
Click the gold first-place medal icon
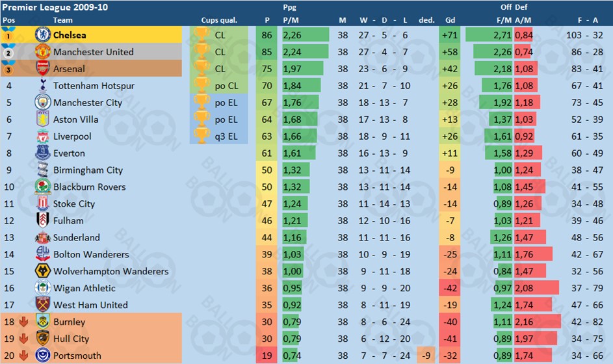[8, 35]
